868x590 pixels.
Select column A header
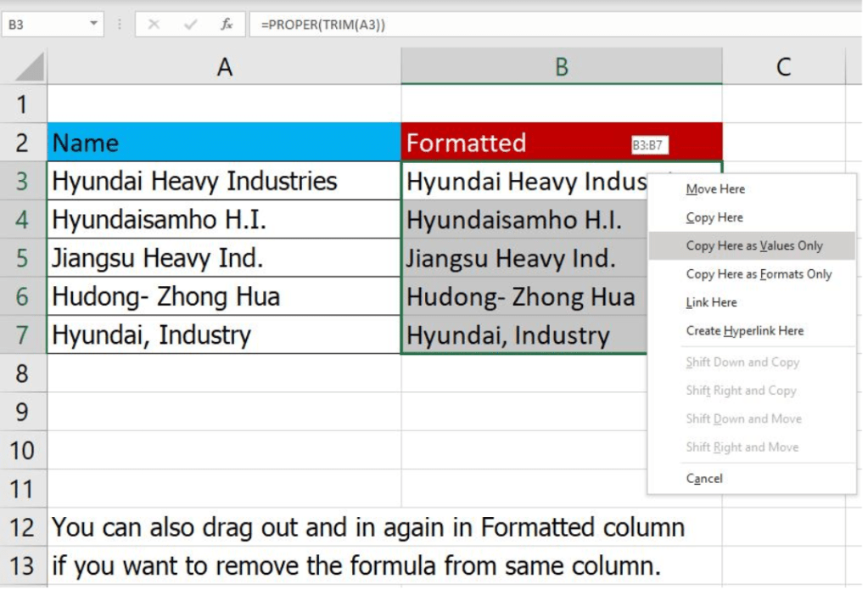(224, 67)
